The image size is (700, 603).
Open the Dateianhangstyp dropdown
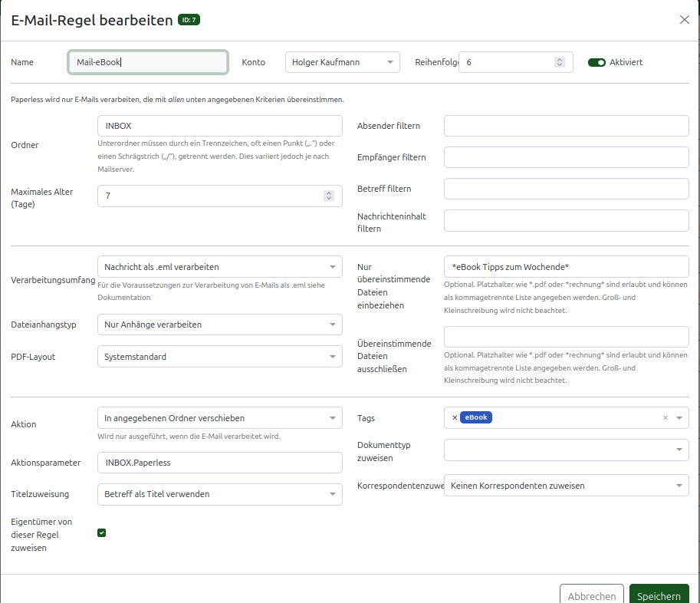click(x=219, y=325)
